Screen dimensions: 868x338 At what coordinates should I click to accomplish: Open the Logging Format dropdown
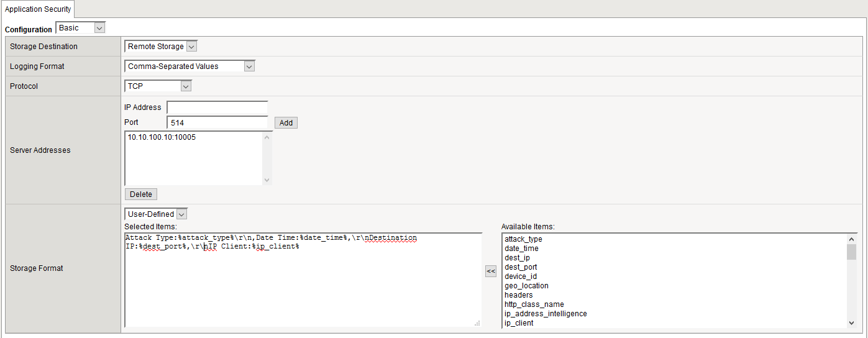[x=190, y=66]
